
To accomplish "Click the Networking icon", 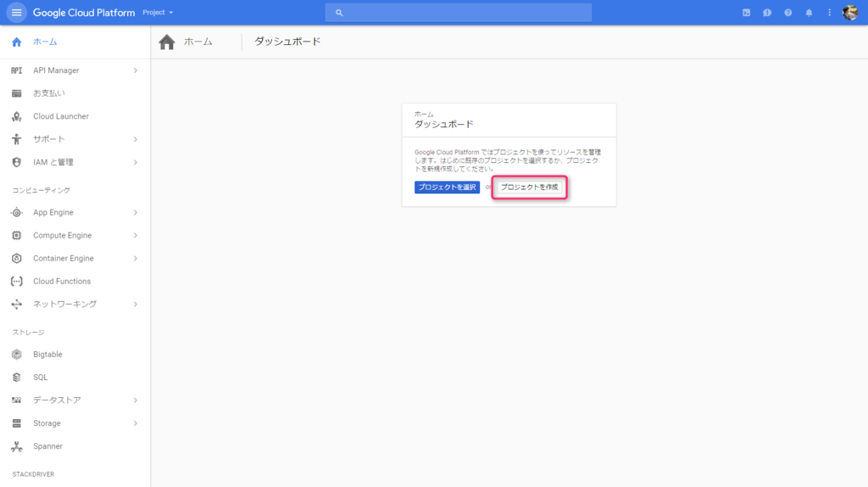I will point(17,305).
